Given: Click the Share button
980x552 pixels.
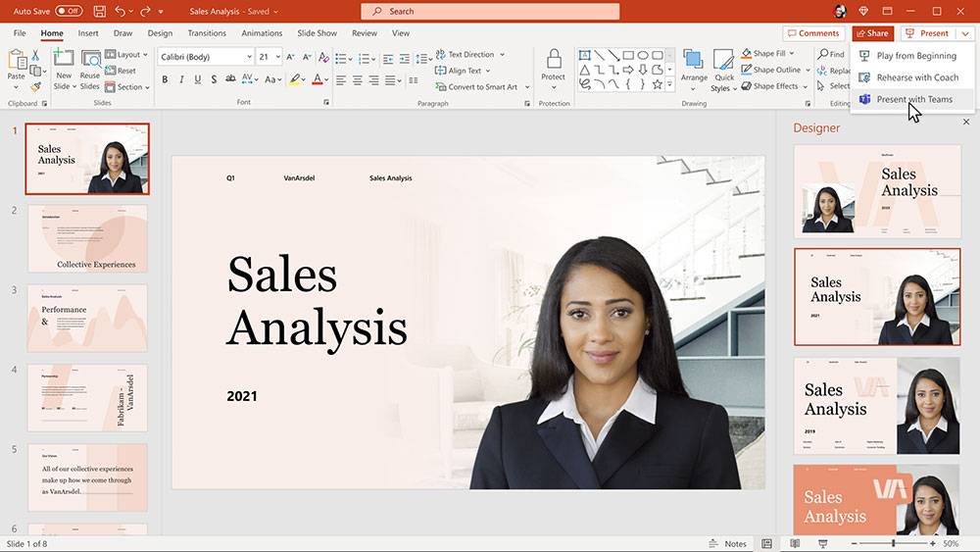Looking at the screenshot, I should [871, 33].
